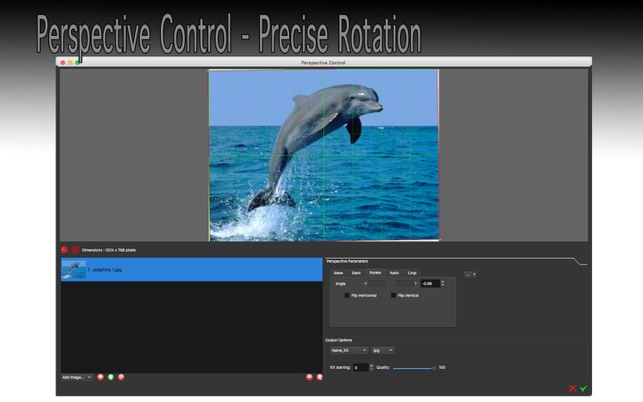The width and height of the screenshot is (643, 402).
Task: Confirm with the green checkmark icon
Action: tap(584, 388)
